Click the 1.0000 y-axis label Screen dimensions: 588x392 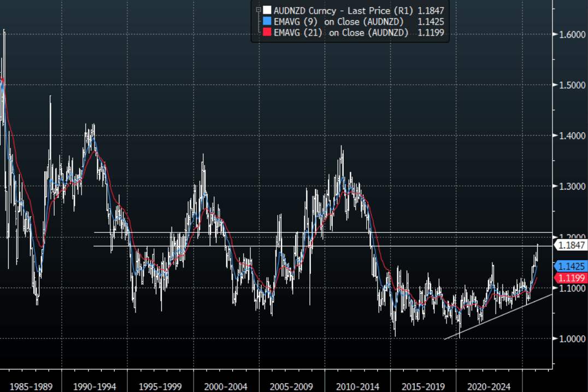pos(572,339)
